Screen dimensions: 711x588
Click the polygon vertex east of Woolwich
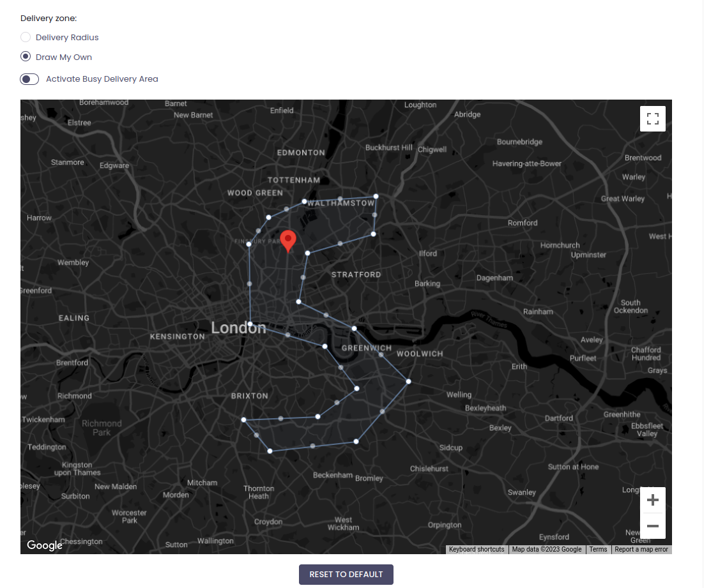click(409, 381)
